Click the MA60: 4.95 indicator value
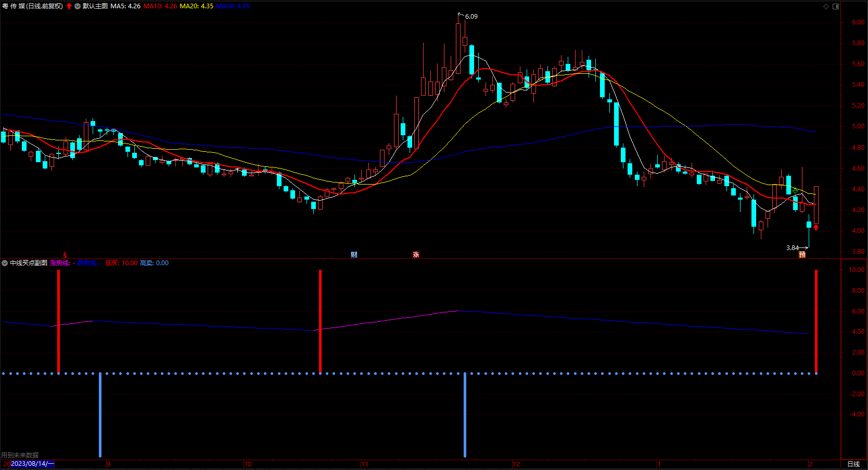This screenshot has height=470, width=868. pyautogui.click(x=233, y=6)
